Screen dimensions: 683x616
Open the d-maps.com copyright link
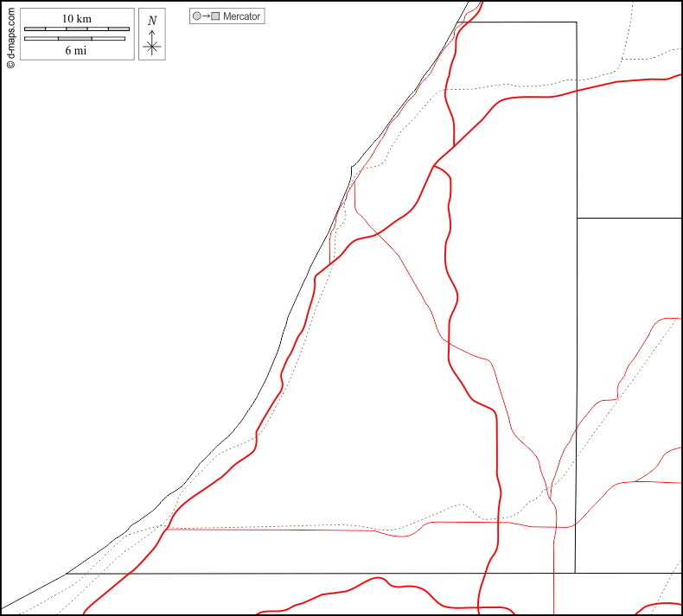point(10,35)
